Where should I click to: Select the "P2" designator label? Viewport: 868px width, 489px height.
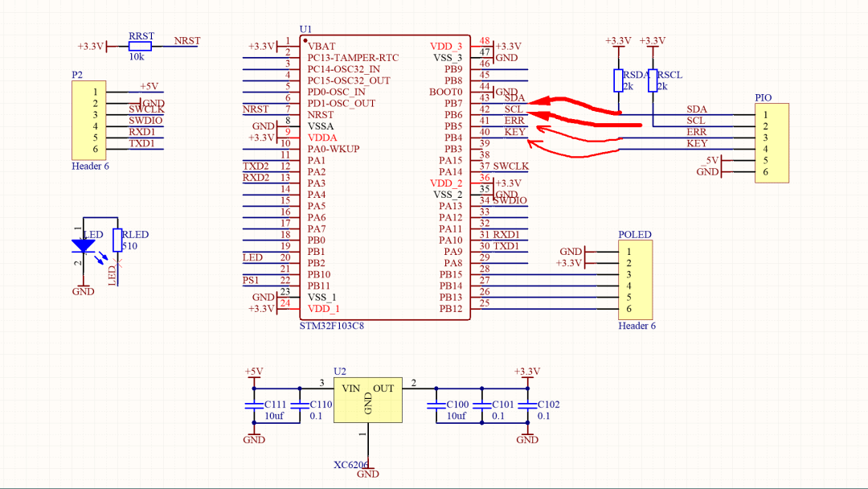pos(77,75)
